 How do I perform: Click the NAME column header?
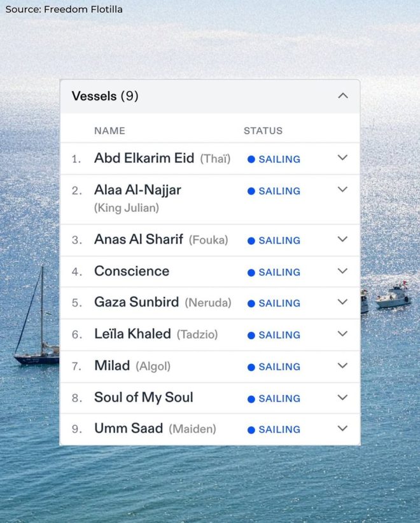[109, 130]
